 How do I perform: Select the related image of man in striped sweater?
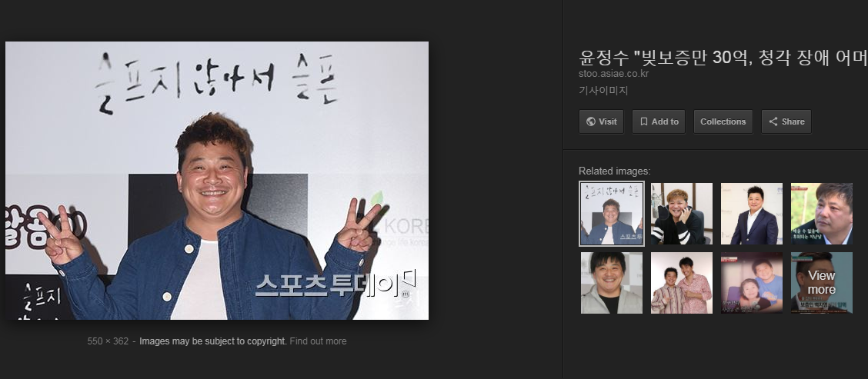(x=682, y=214)
